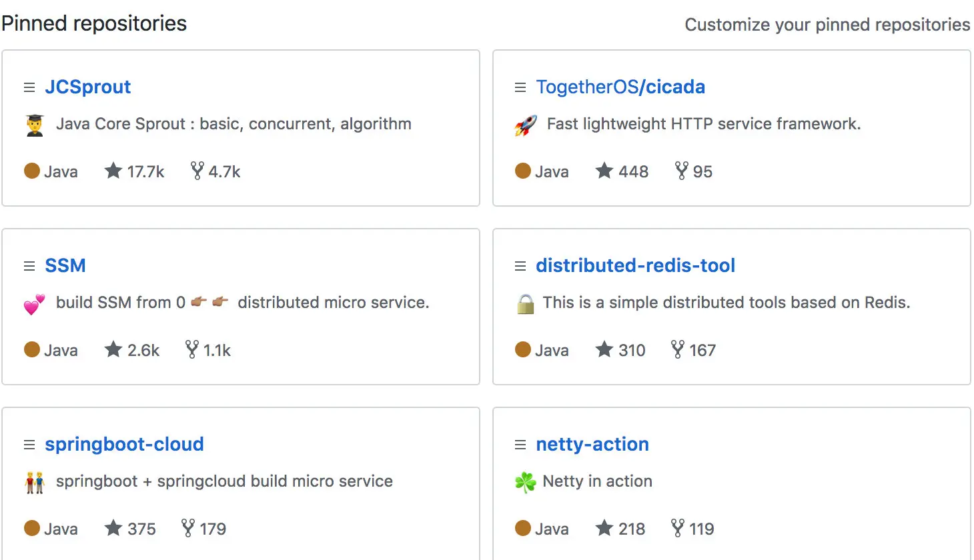
Task: Open the TogetherOS/cicada repository
Action: 620,87
